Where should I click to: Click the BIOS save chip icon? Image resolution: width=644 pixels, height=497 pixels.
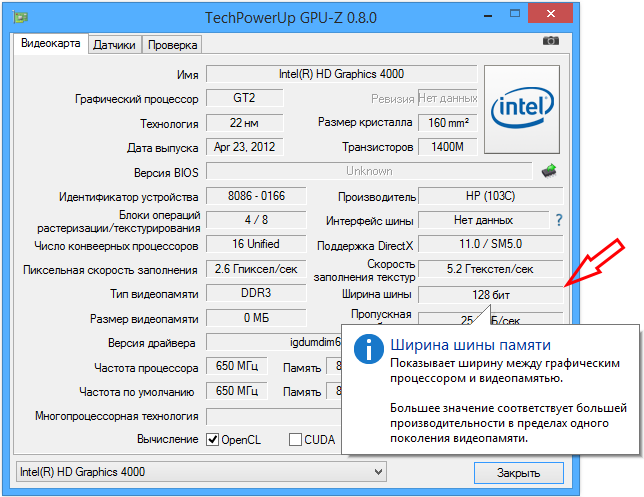(x=549, y=171)
